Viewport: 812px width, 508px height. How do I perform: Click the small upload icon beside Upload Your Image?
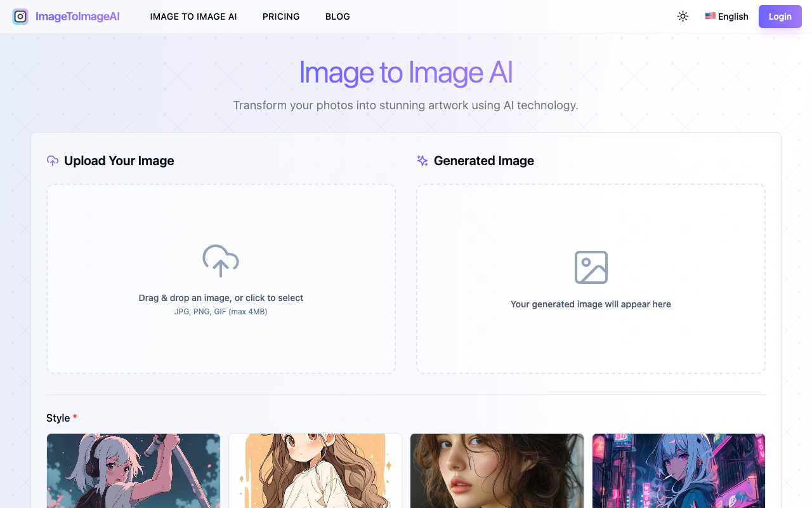tap(53, 161)
